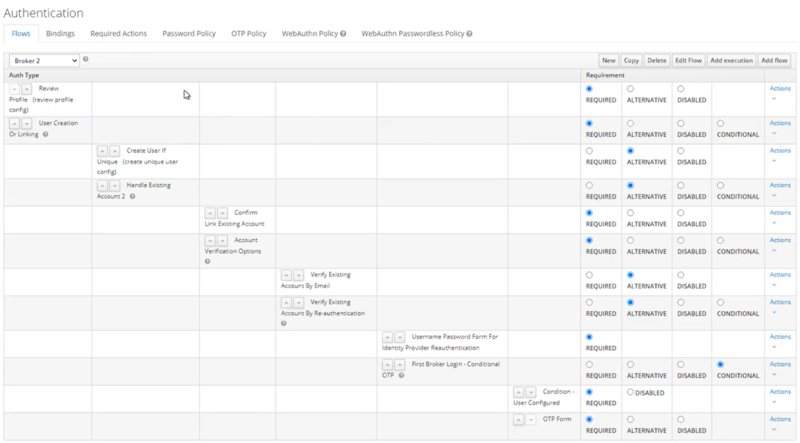
Task: Set Confirm Link Existing Account to ALTERNATIVE
Action: coord(631,213)
